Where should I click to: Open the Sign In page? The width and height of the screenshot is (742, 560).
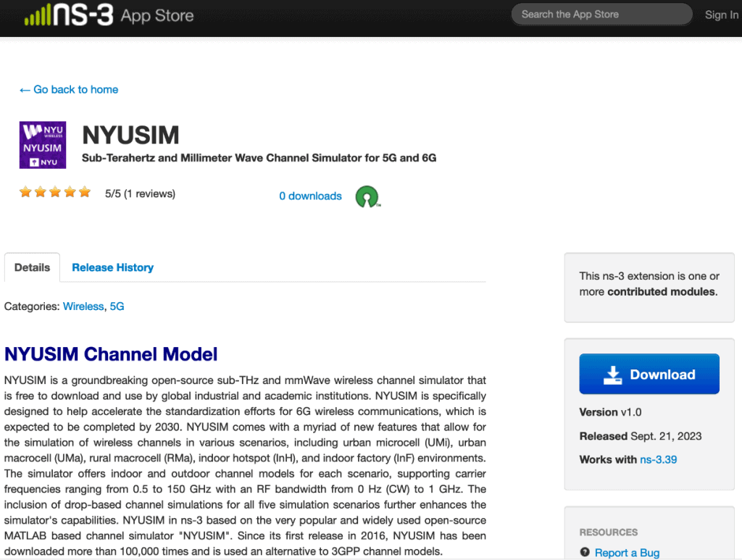[x=721, y=14]
